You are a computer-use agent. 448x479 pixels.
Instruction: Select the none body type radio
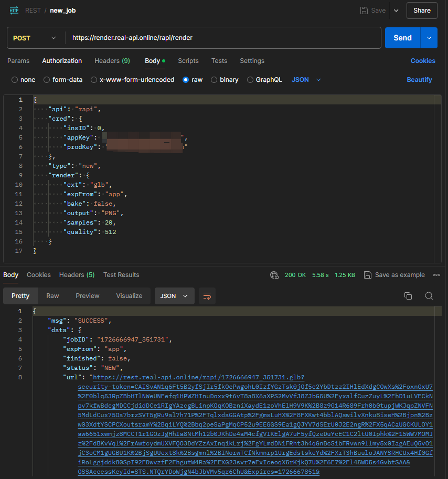coord(15,80)
